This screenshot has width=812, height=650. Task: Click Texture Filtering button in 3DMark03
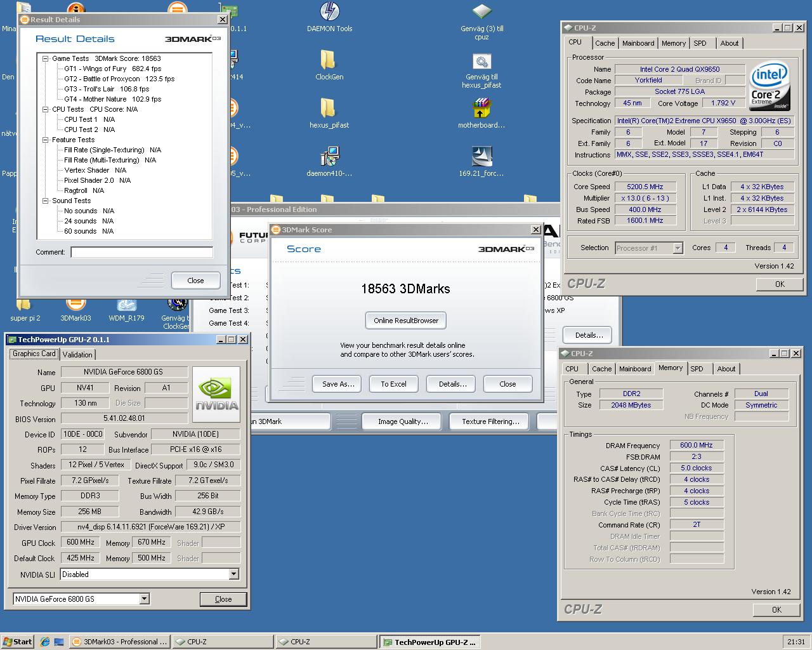tap(490, 421)
